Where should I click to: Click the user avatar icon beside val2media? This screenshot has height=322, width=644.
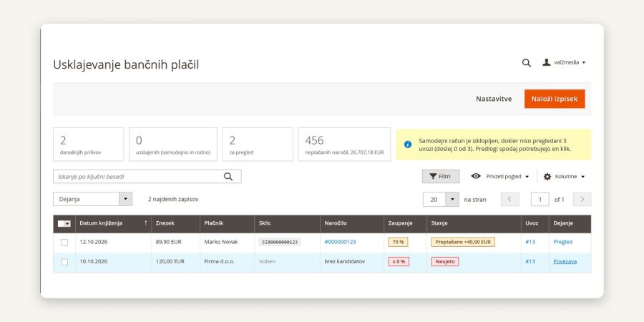(546, 62)
